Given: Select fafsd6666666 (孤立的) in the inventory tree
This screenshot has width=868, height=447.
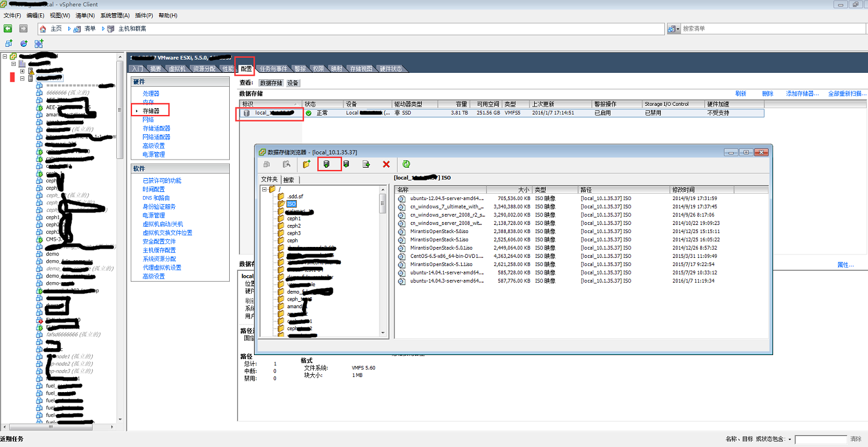Looking at the screenshot, I should pyautogui.click(x=73, y=334).
